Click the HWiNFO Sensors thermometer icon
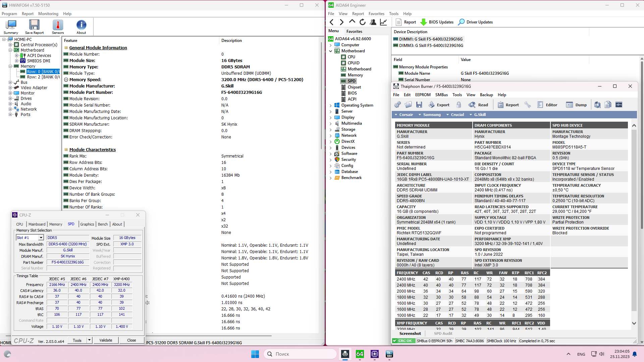The height and width of the screenshot is (362, 644). 58,25
